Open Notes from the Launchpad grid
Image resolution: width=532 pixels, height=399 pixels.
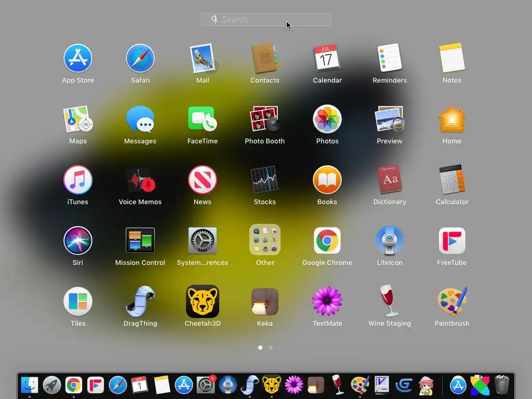click(452, 58)
